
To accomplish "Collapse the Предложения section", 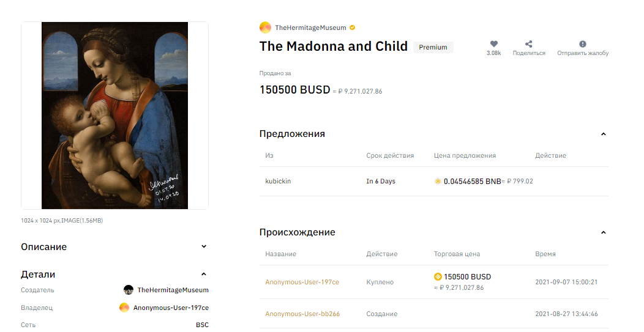I will tap(604, 134).
